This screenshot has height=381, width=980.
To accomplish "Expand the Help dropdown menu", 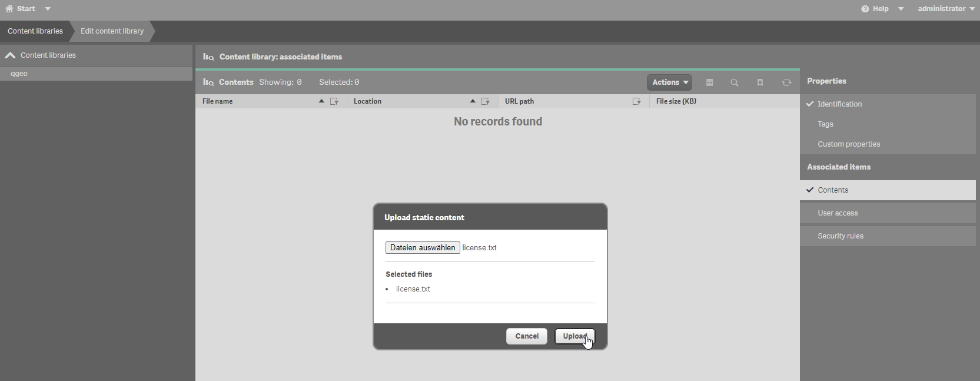I will pos(881,9).
